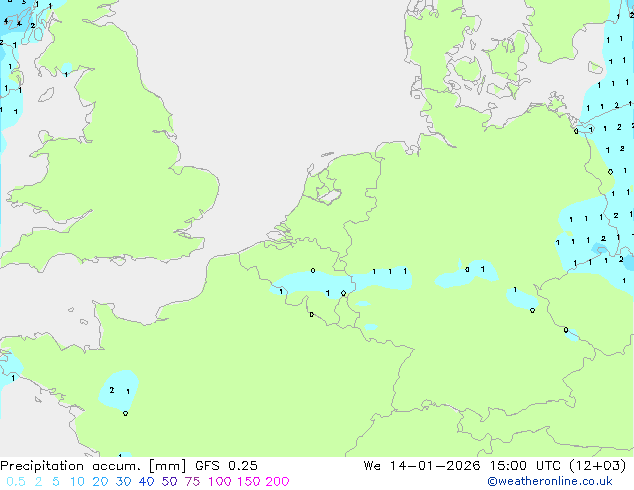The image size is (634, 490).
Task: Click the '15:00 UTC' time label
Action: [x=525, y=466]
